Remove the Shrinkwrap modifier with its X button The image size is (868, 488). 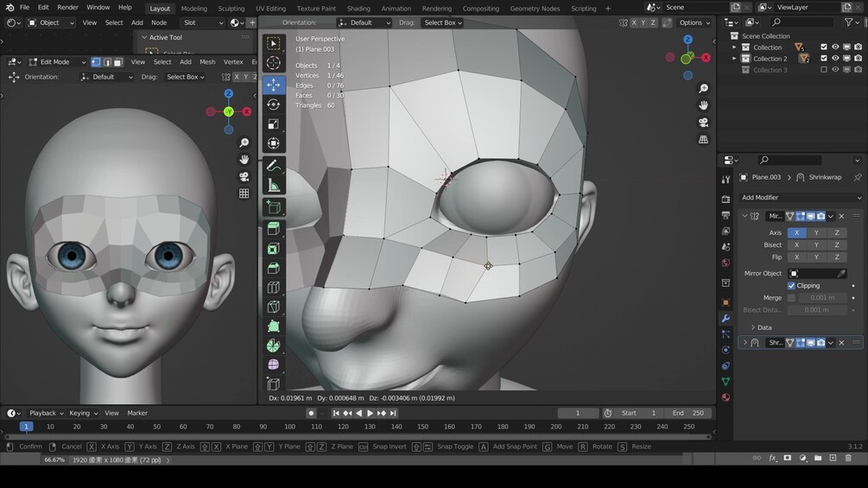point(841,343)
